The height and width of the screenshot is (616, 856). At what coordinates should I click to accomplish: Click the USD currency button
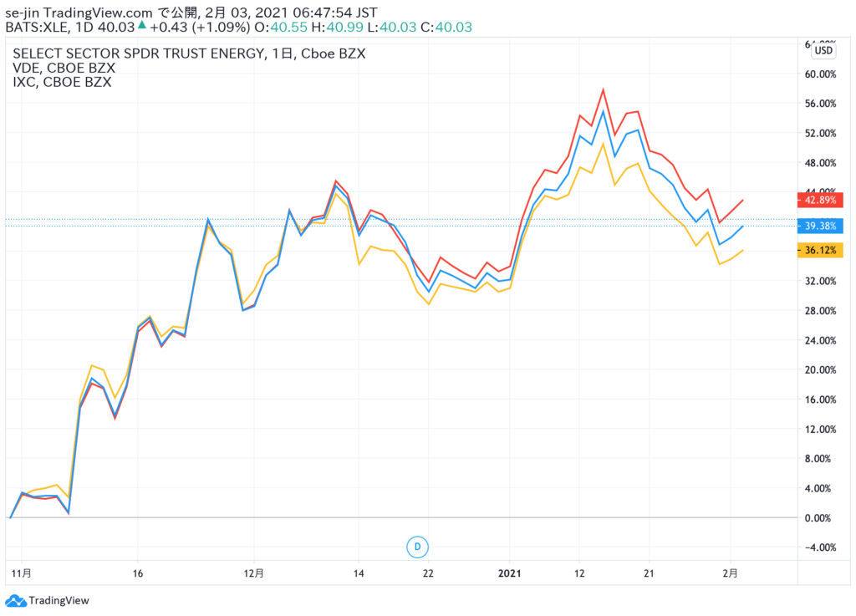823,51
